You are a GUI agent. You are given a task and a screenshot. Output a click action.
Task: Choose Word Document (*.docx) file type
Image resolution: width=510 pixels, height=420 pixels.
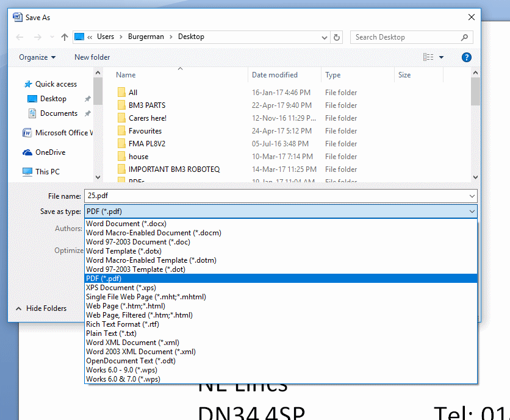(x=126, y=224)
